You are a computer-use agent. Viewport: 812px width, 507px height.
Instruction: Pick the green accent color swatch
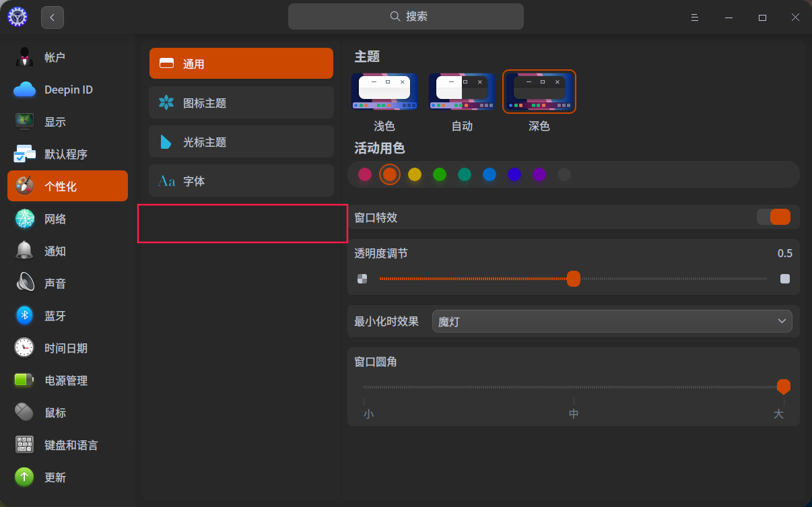pyautogui.click(x=440, y=175)
